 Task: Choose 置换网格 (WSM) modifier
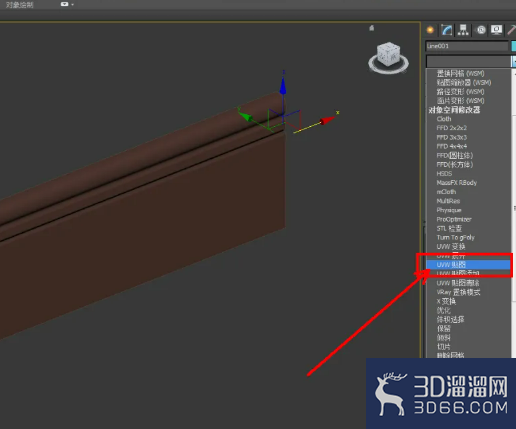coord(460,73)
